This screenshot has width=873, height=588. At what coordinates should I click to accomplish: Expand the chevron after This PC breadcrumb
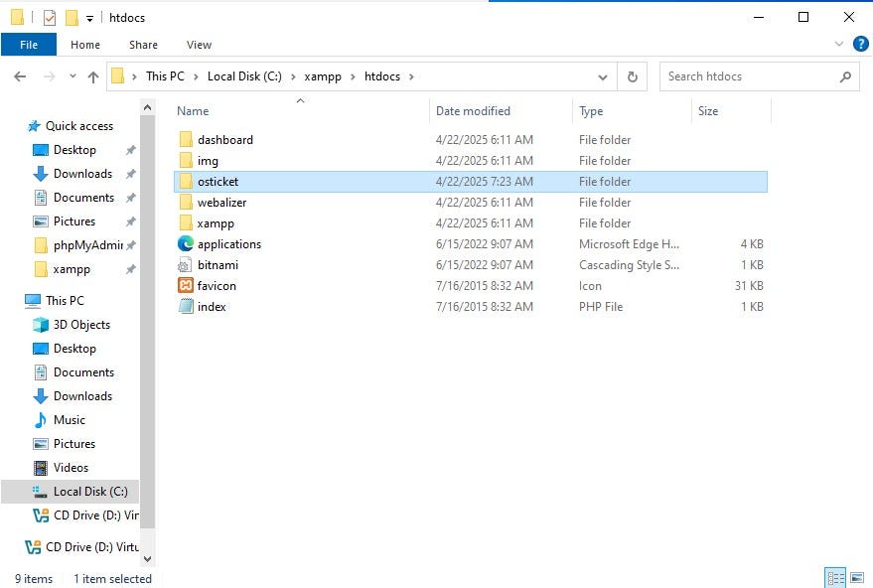coord(196,76)
